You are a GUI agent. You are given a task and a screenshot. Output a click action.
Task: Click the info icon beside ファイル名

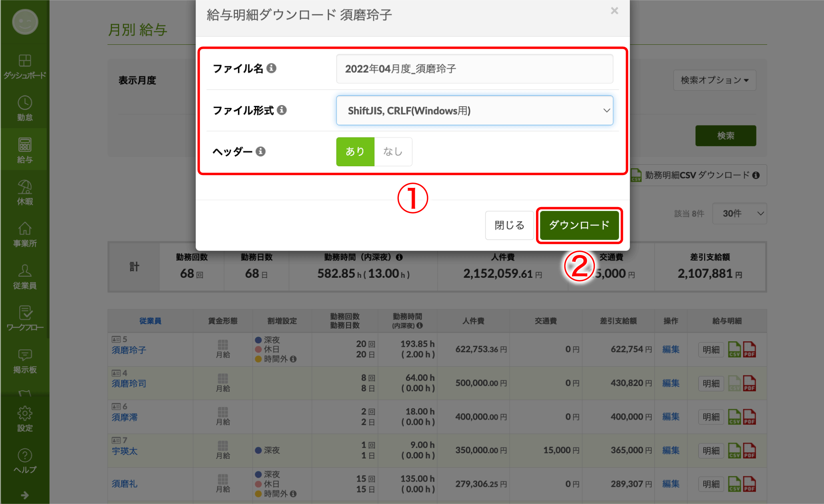272,68
